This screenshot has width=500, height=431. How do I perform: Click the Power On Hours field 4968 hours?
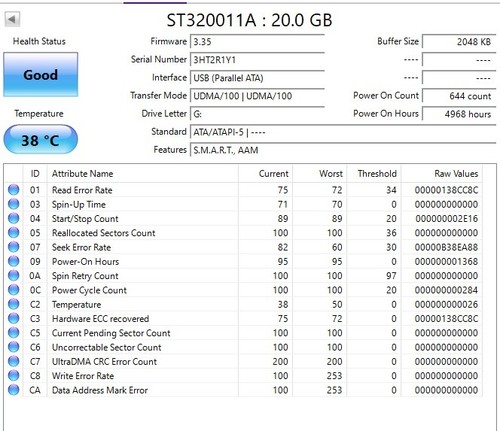[x=459, y=114]
